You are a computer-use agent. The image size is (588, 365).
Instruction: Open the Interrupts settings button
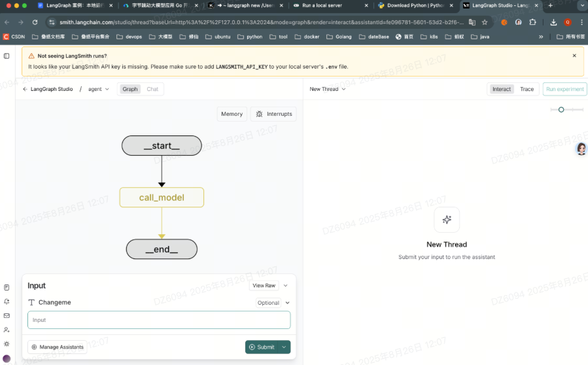pyautogui.click(x=273, y=114)
